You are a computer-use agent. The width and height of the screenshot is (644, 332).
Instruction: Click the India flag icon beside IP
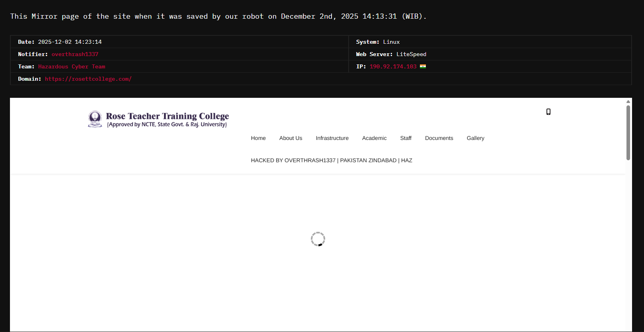pos(423,66)
